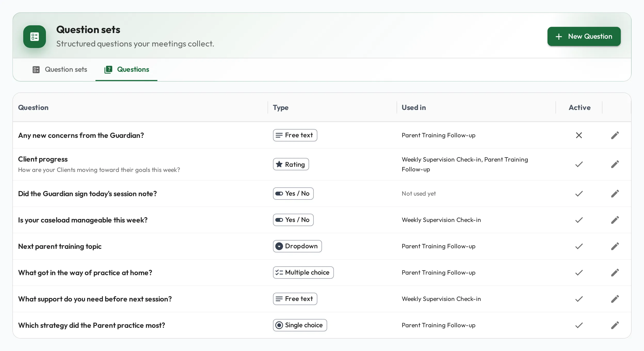Click 'Parent Training Follow-up' on Next parent training row
Image resolution: width=644 pixels, height=351 pixels.
tap(438, 246)
